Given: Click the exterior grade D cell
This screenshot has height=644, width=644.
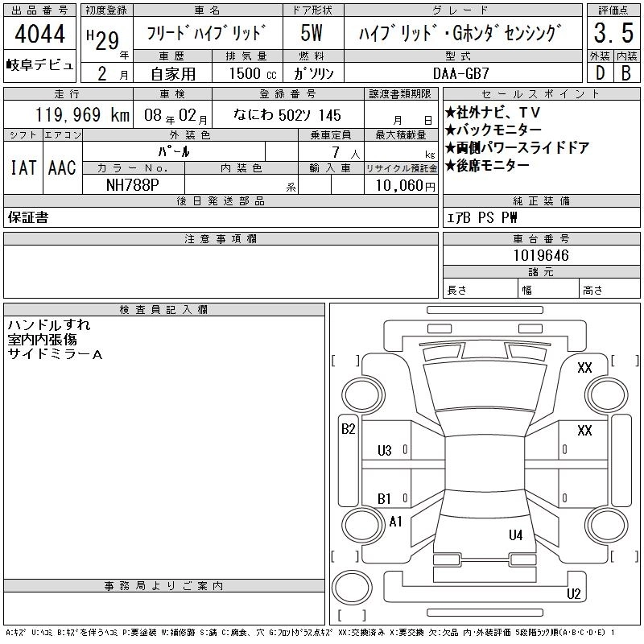Looking at the screenshot, I should click(x=598, y=72).
